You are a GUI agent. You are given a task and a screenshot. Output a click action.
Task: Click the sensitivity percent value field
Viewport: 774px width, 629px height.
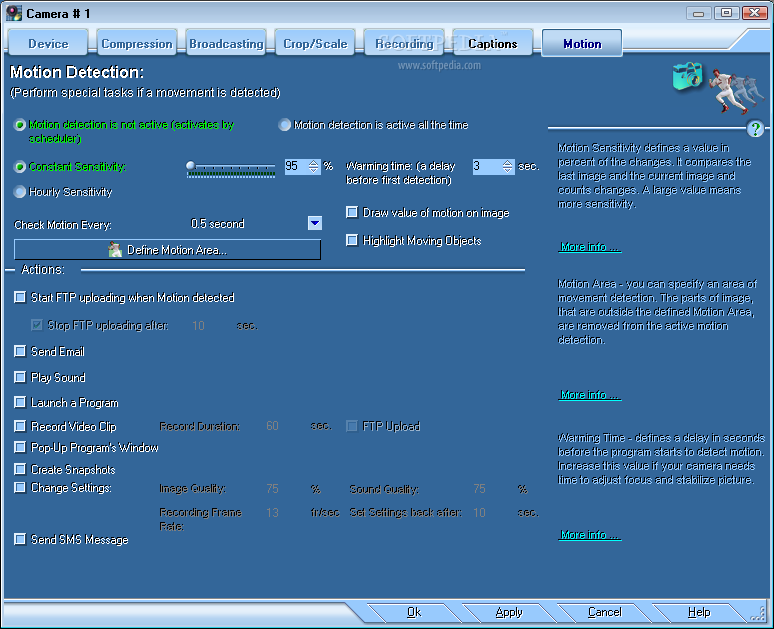tap(295, 166)
